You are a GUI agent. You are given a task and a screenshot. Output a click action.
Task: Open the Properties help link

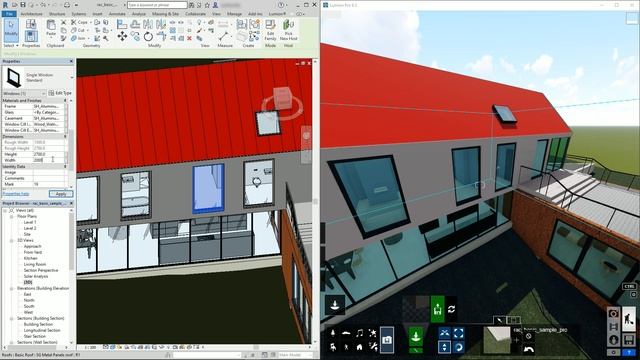pos(16,194)
